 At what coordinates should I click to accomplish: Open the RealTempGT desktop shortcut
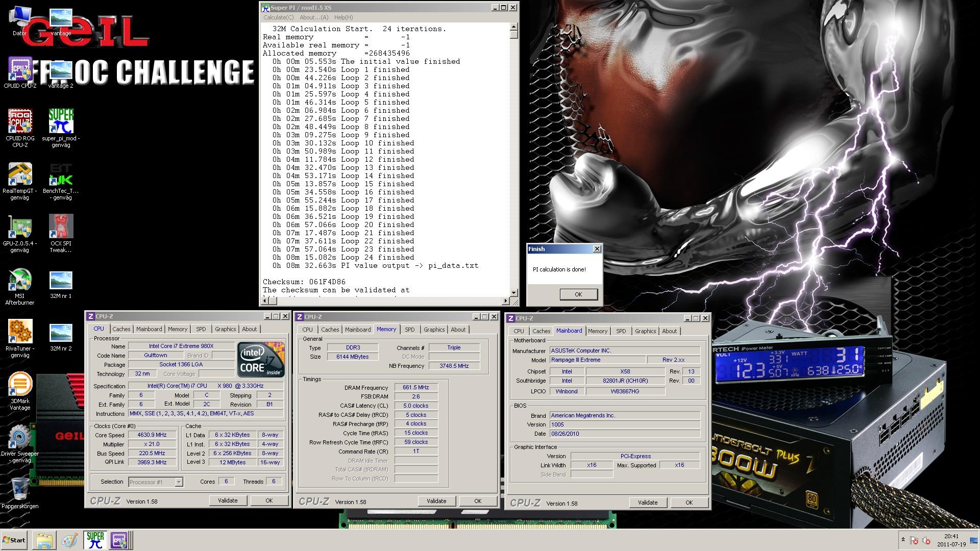click(20, 181)
